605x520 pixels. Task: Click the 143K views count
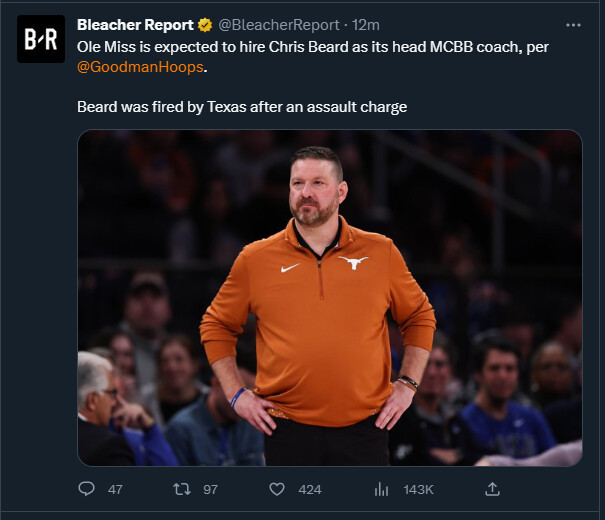(418, 489)
